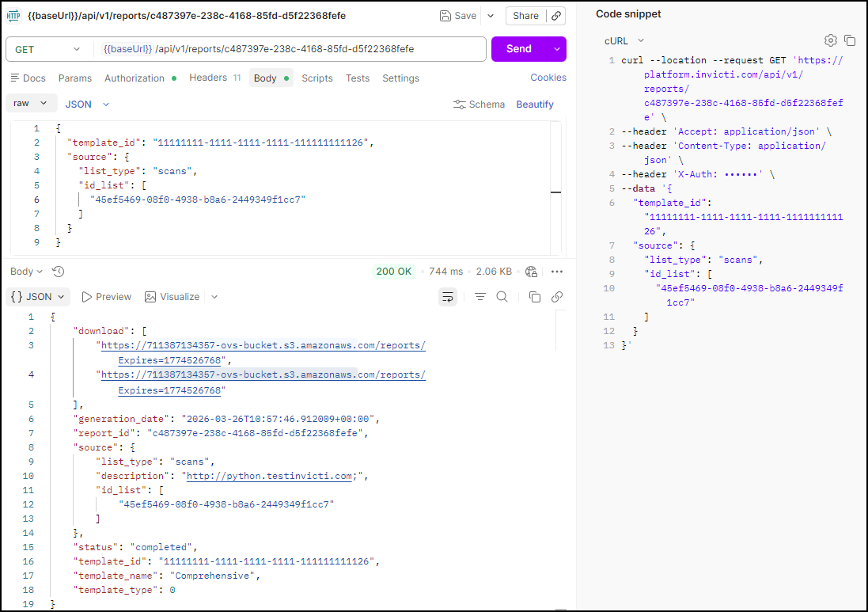Image resolution: width=868 pixels, height=612 pixels.
Task: Open the raw body type dropdown
Action: (x=32, y=104)
